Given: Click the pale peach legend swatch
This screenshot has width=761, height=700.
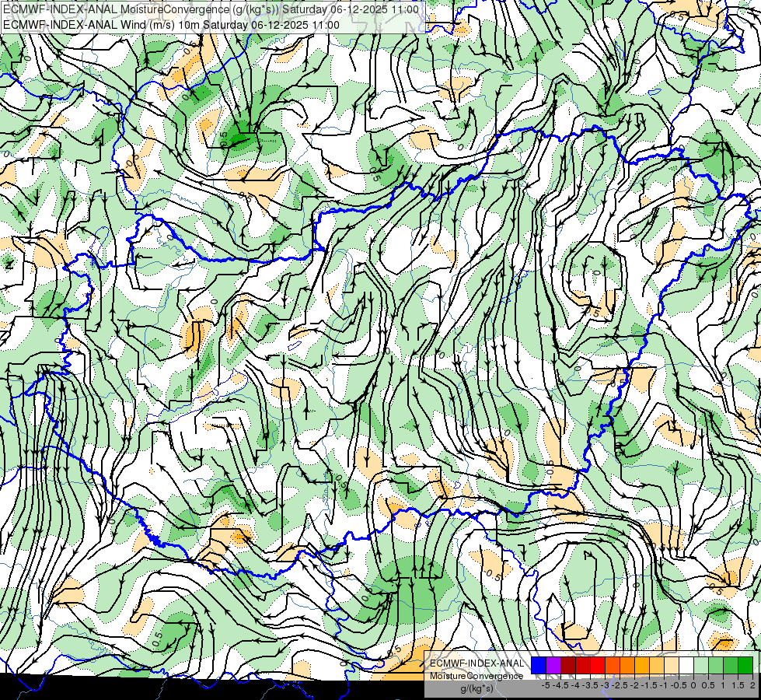Looking at the screenshot, I should click(672, 665).
